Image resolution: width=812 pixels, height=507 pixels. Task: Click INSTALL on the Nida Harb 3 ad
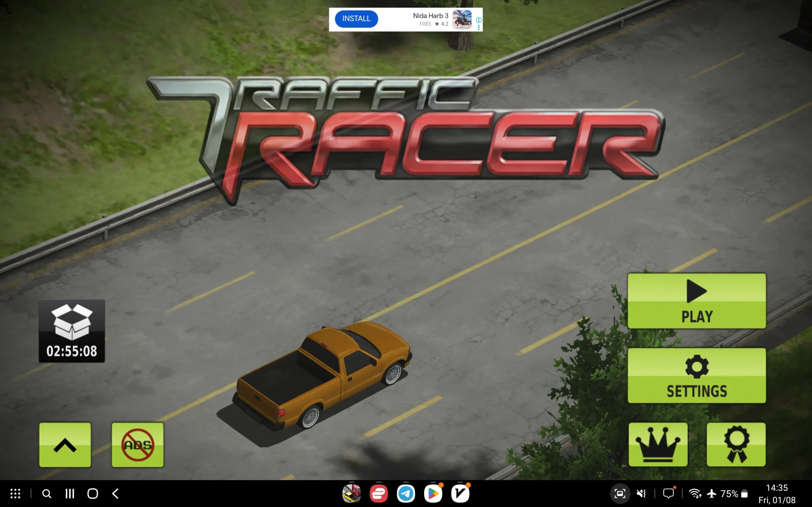[356, 19]
